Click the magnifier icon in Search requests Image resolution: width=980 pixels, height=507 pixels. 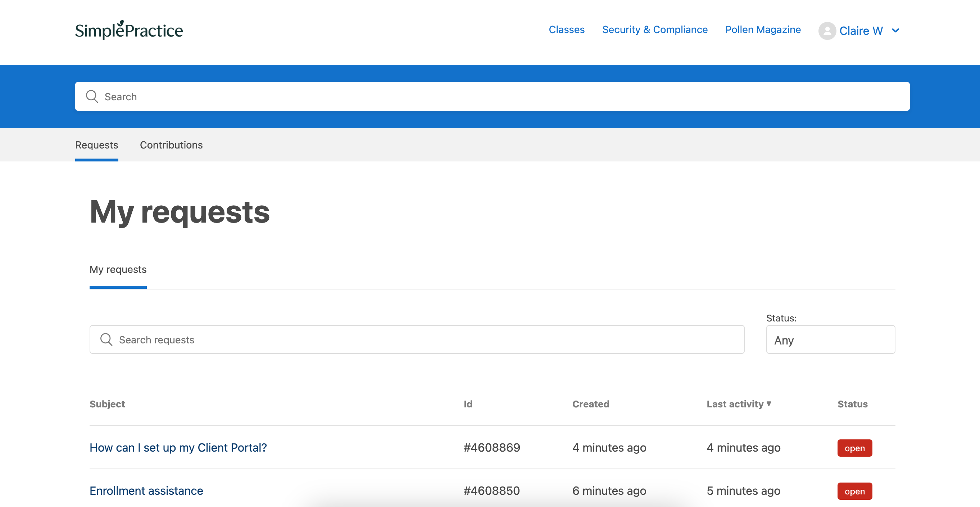tap(106, 340)
